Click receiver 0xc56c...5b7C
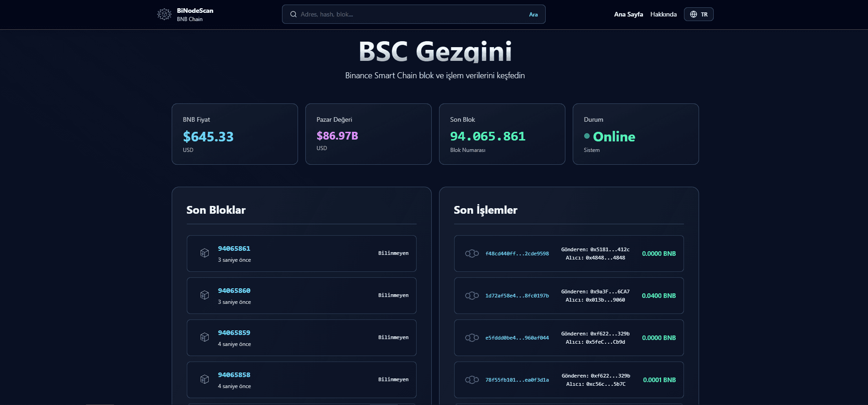The image size is (868, 405). (606, 384)
